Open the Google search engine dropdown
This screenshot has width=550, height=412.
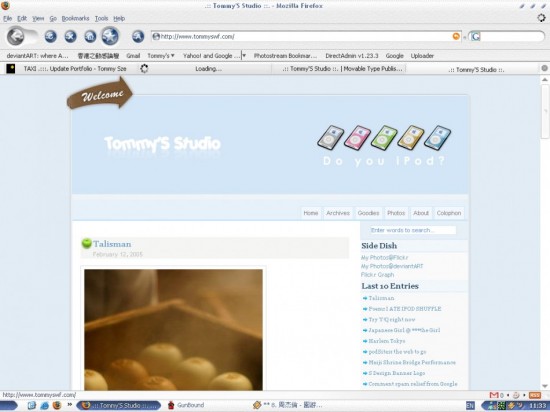click(475, 36)
